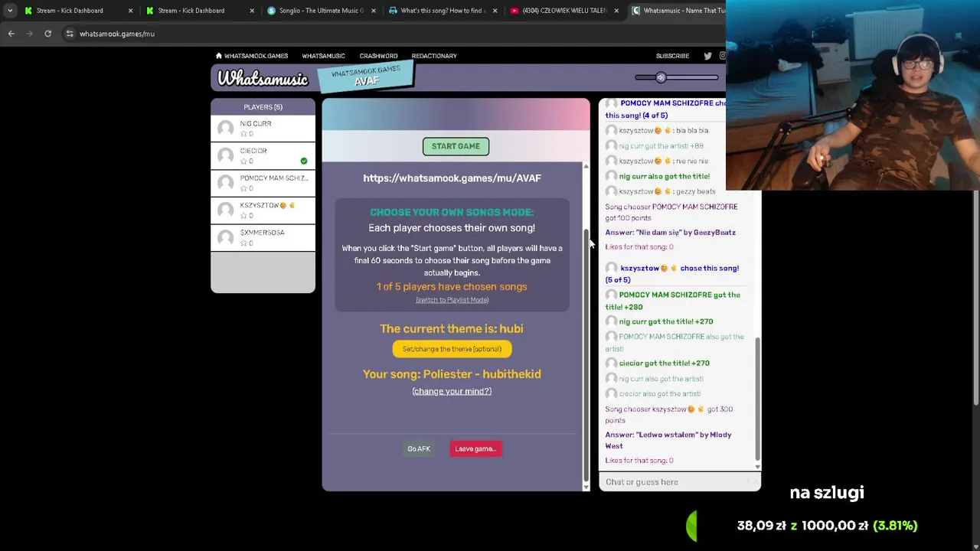This screenshot has width=980, height=551.
Task: Select player KSZYSZTOW in list
Action: 263,210
